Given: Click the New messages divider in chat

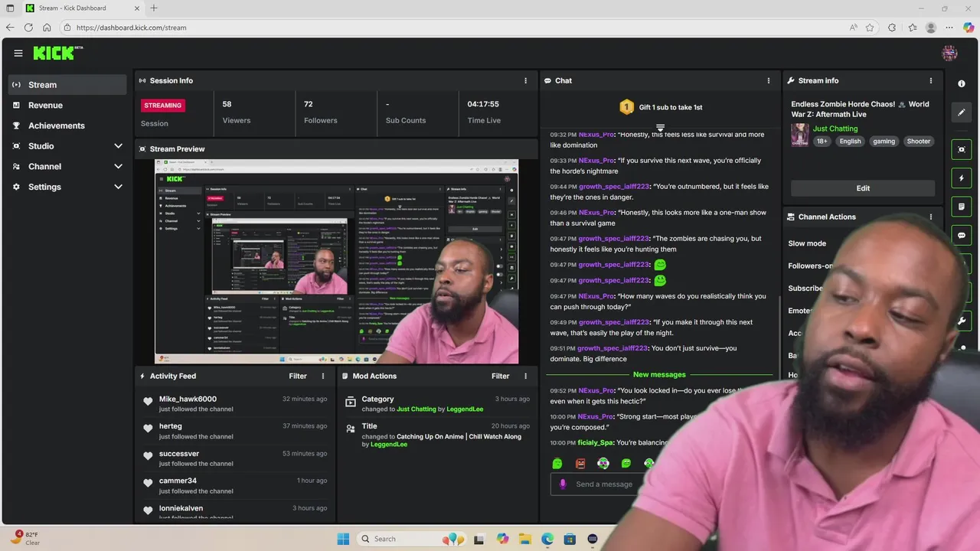Looking at the screenshot, I should point(659,375).
